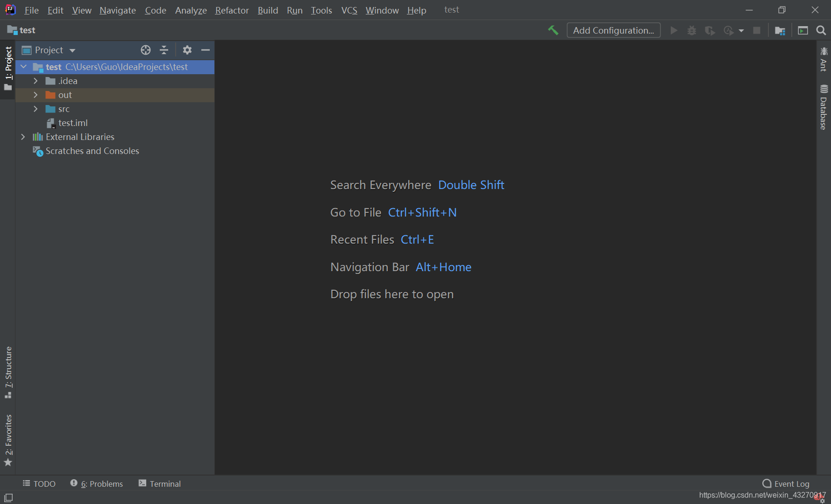Image resolution: width=831 pixels, height=504 pixels.
Task: Open the Analyze menu
Action: coord(191,10)
